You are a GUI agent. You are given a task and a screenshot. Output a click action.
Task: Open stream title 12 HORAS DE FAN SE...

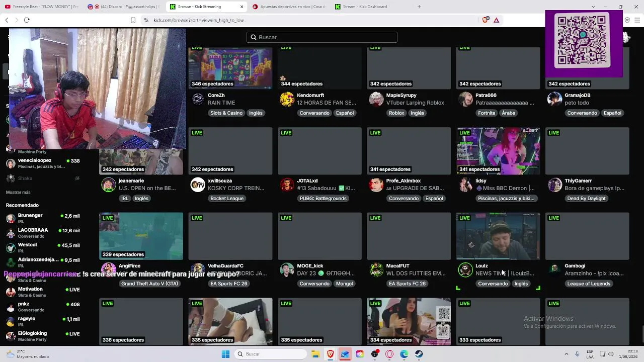[327, 103]
